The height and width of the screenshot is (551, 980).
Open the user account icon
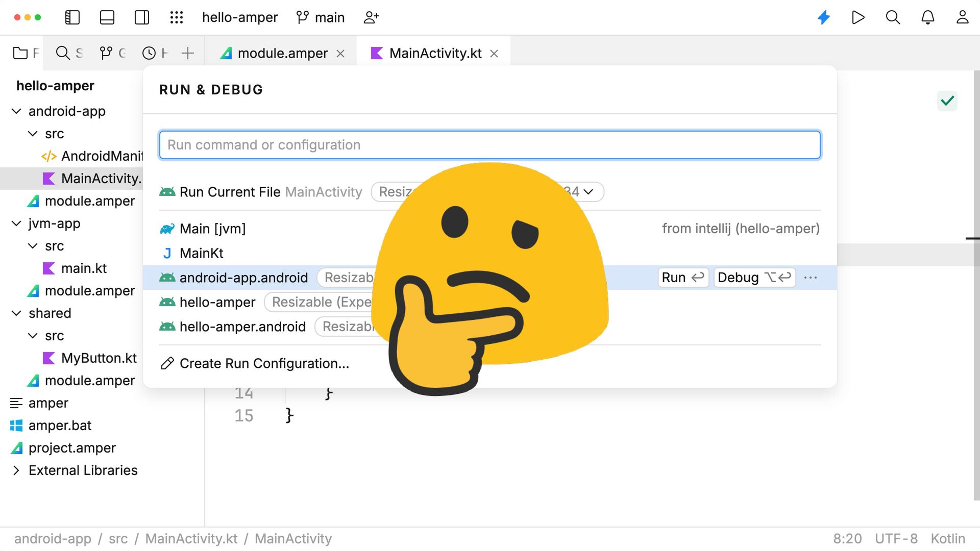coord(963,17)
